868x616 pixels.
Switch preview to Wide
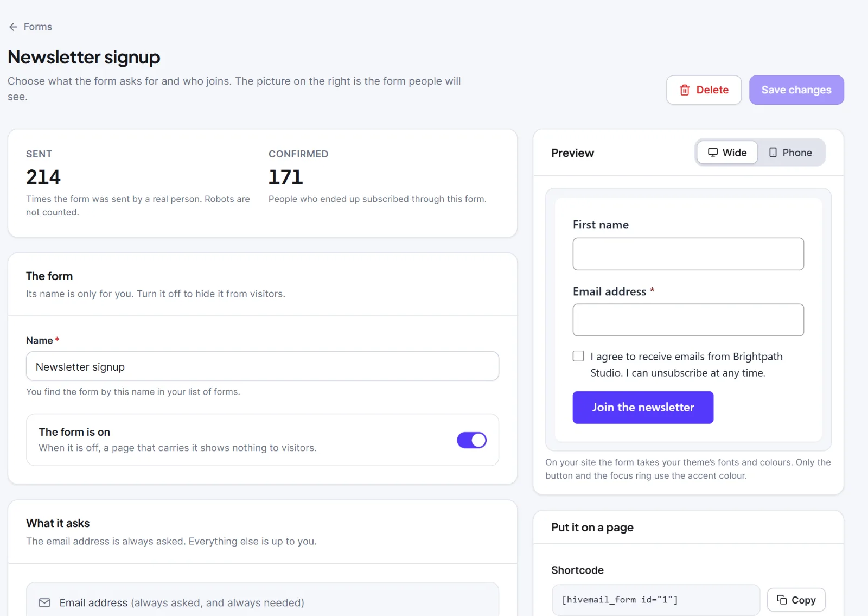[x=727, y=153]
